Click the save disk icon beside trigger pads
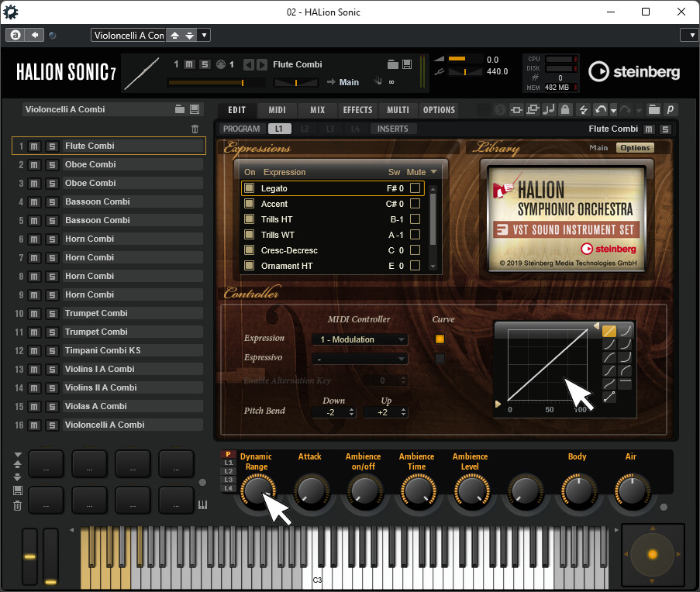 point(17,490)
